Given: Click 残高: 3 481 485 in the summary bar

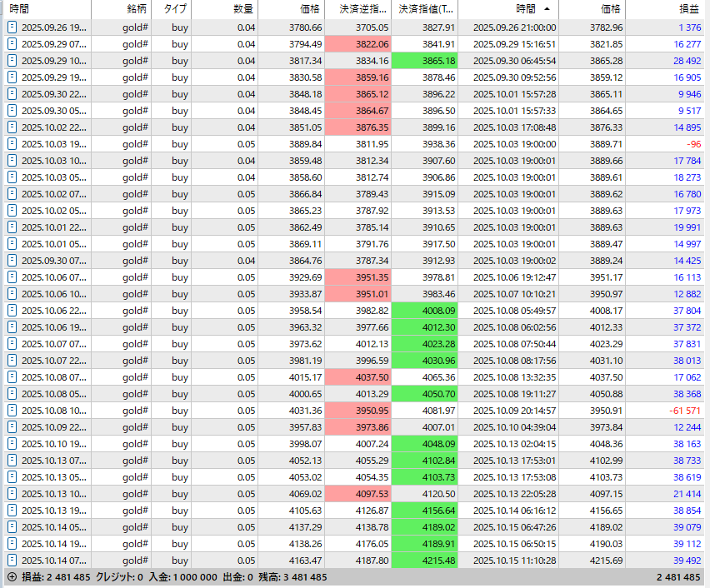Looking at the screenshot, I should click(292, 577).
